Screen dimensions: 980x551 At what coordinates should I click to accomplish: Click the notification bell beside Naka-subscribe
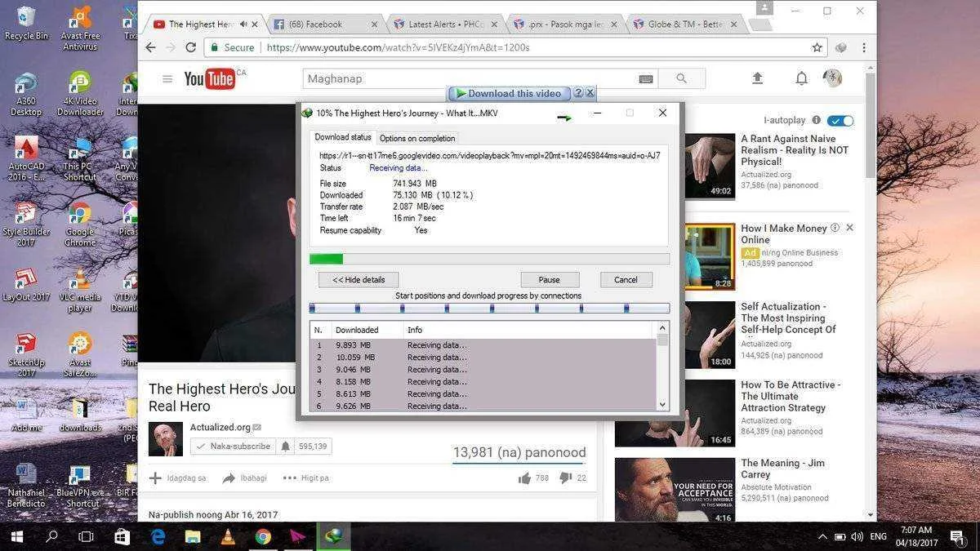pos(285,447)
